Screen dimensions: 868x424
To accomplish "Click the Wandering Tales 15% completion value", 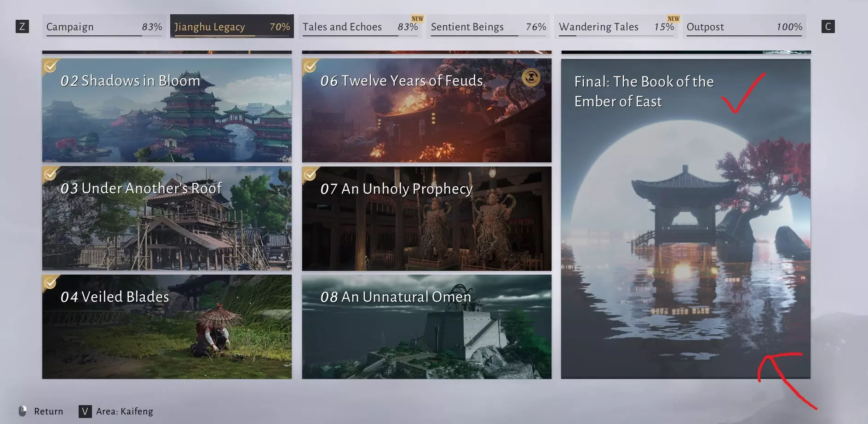I will (664, 27).
